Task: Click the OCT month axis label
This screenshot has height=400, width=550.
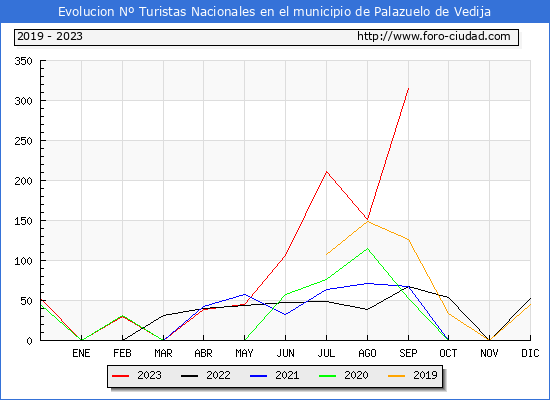Action: point(448,353)
